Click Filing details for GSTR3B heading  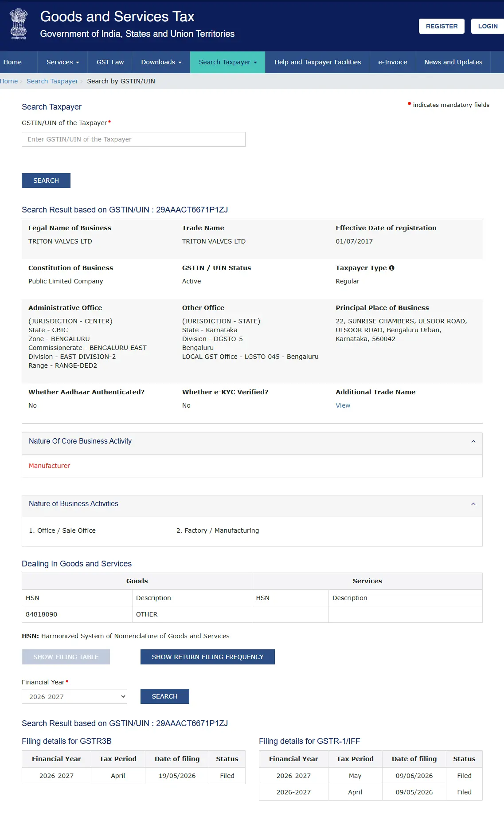[x=66, y=741]
